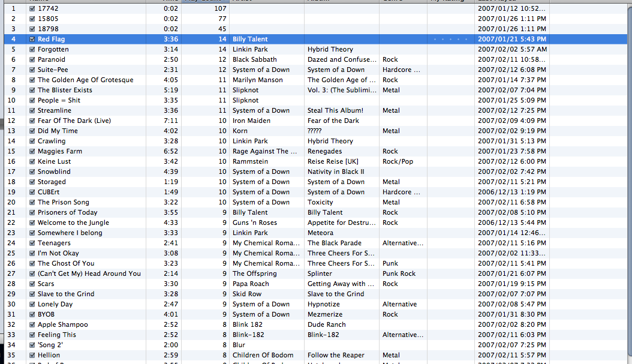This screenshot has width=632, height=364.
Task: Select the song I'm Not Okay
Action: tap(58, 253)
